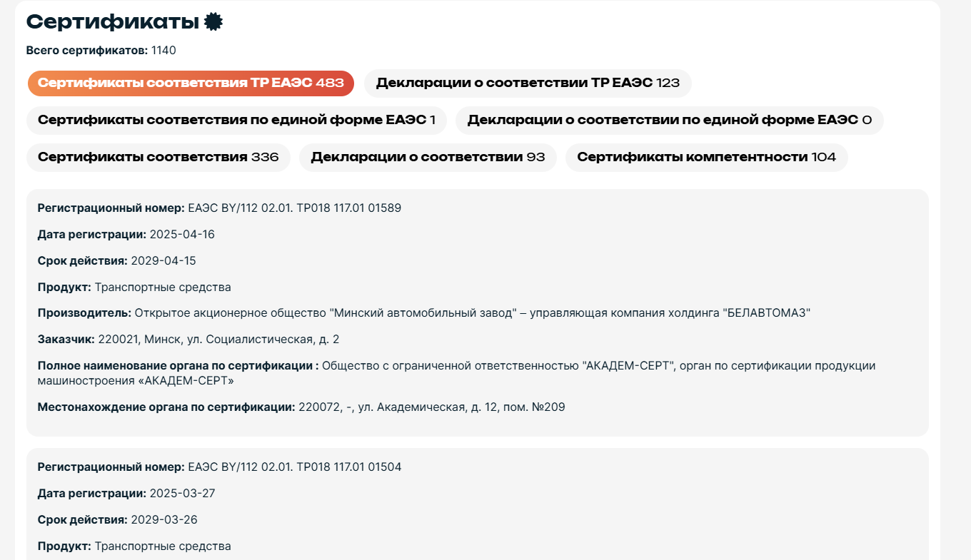Image resolution: width=971 pixels, height=560 pixels.
Task: Select registration number ending in 01504
Action: pyautogui.click(x=294, y=467)
